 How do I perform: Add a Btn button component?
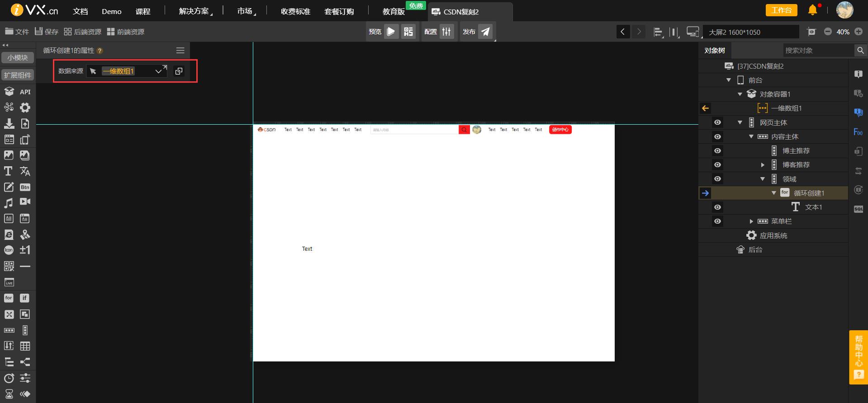tap(25, 187)
